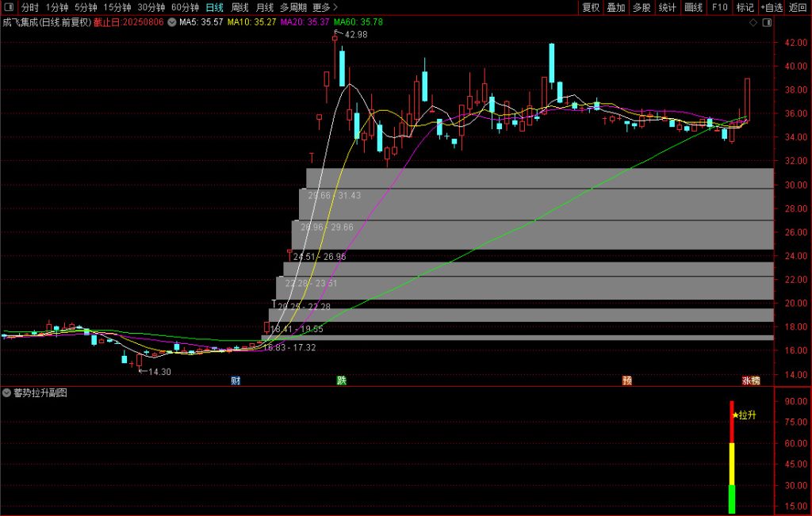Toggle the right side panel icon
Viewport: 812px width, 516px height.
coord(765,22)
